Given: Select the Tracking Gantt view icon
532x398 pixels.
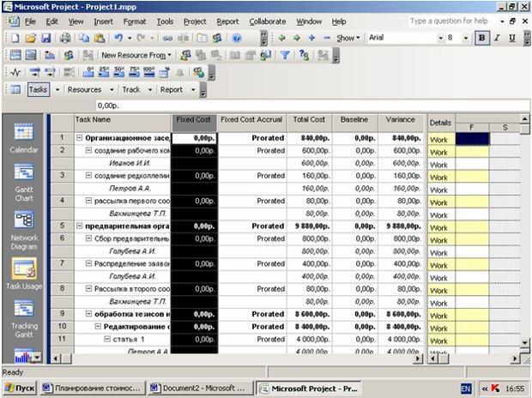Looking at the screenshot, I should (x=24, y=309).
